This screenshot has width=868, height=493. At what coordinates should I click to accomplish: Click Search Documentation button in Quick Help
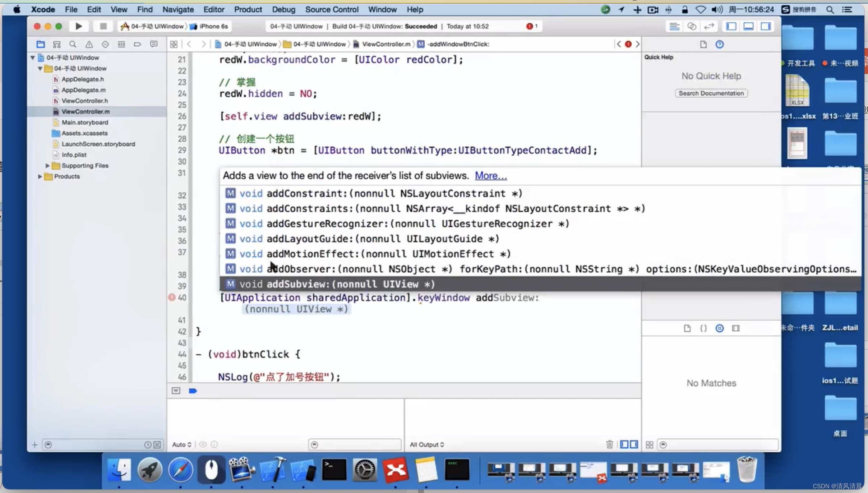tap(711, 93)
